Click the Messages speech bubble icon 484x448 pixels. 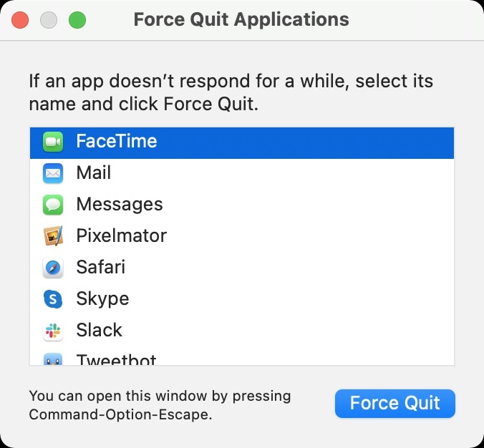click(54, 205)
